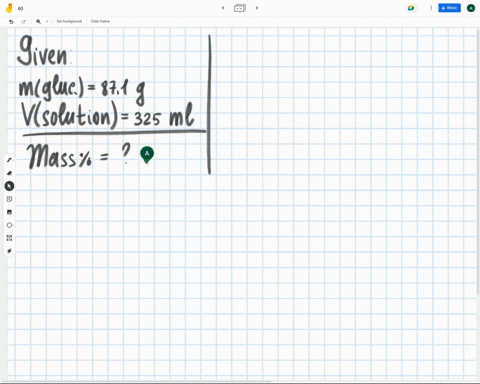Screen dimensions: 480x384
Task: Click the handwritten 'm(gluc.)' text
Action: tap(51, 89)
